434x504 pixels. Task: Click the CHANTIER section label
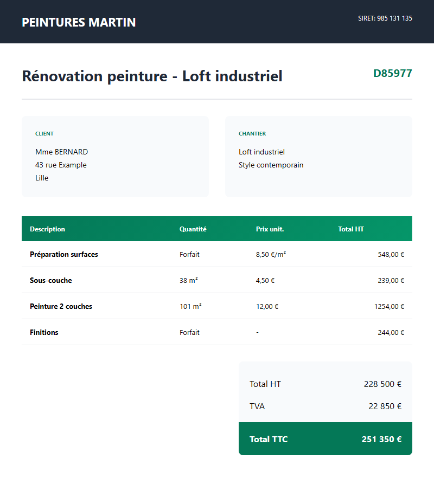tap(252, 134)
